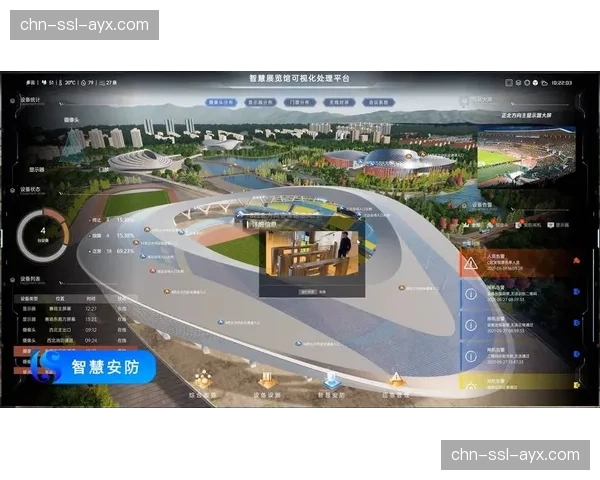
Task: Click the stadium live video thumbnail
Action: pyautogui.click(x=527, y=157)
